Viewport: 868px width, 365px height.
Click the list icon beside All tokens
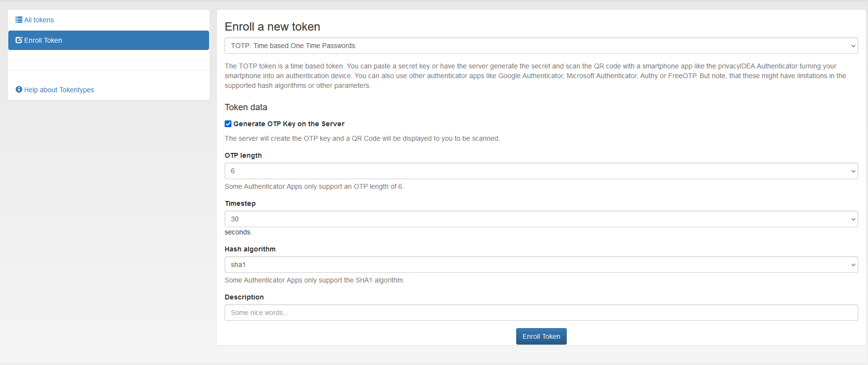tap(19, 20)
